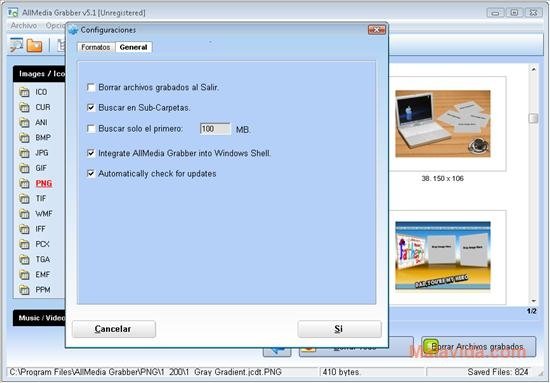The height and width of the screenshot is (383, 550).
Task: Enable Buscar solo el primero checkbox
Action: tap(91, 129)
